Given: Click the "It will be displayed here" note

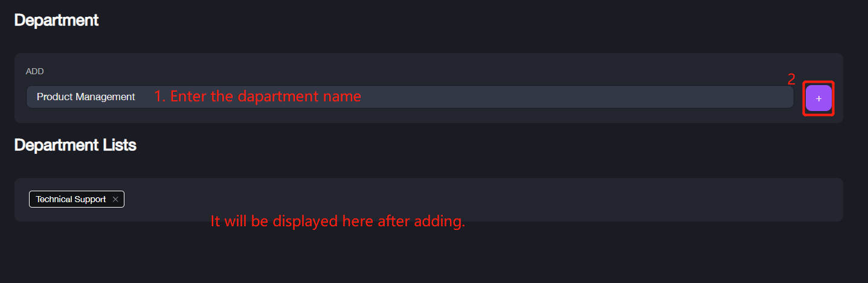Looking at the screenshot, I should pyautogui.click(x=337, y=221).
